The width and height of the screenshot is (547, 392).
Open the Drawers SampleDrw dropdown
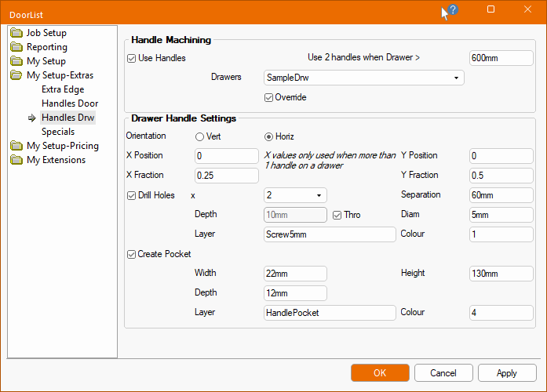click(364, 78)
